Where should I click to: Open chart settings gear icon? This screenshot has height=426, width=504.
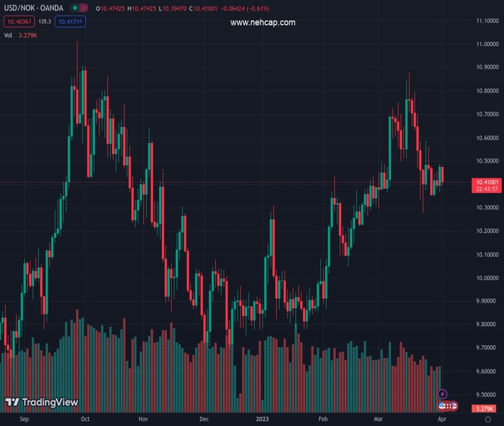pyautogui.click(x=488, y=419)
